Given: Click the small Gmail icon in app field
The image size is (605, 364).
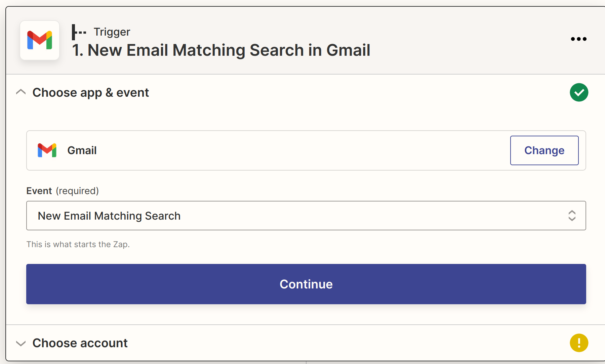Looking at the screenshot, I should pos(47,150).
